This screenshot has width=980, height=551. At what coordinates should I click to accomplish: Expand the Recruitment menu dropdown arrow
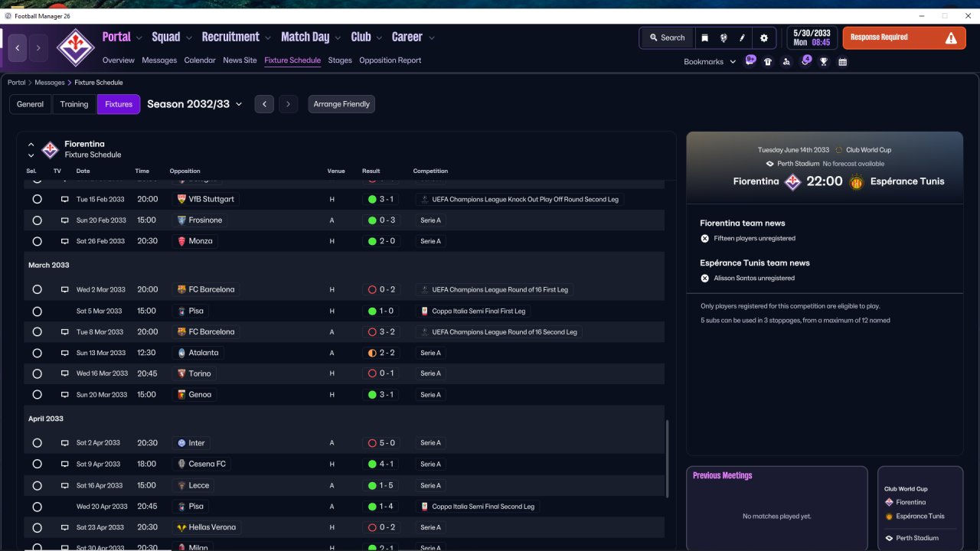[x=267, y=37]
